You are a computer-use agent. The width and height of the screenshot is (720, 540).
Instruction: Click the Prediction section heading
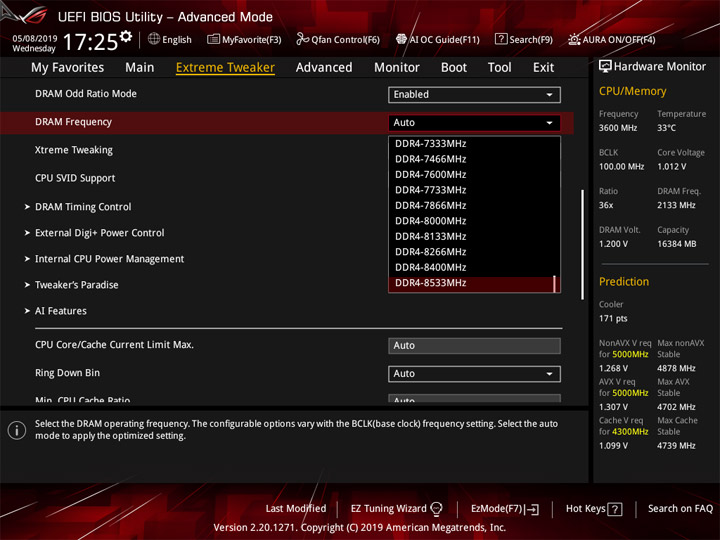point(624,282)
